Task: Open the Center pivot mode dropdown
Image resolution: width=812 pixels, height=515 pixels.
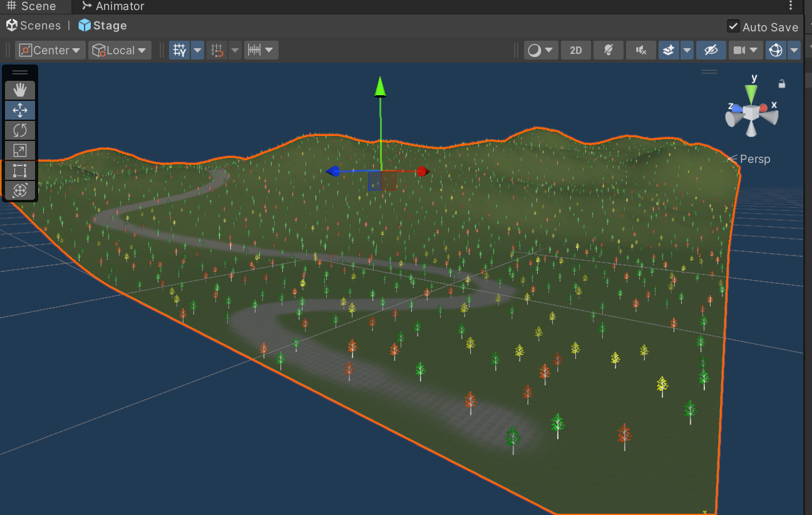Action: tap(51, 50)
